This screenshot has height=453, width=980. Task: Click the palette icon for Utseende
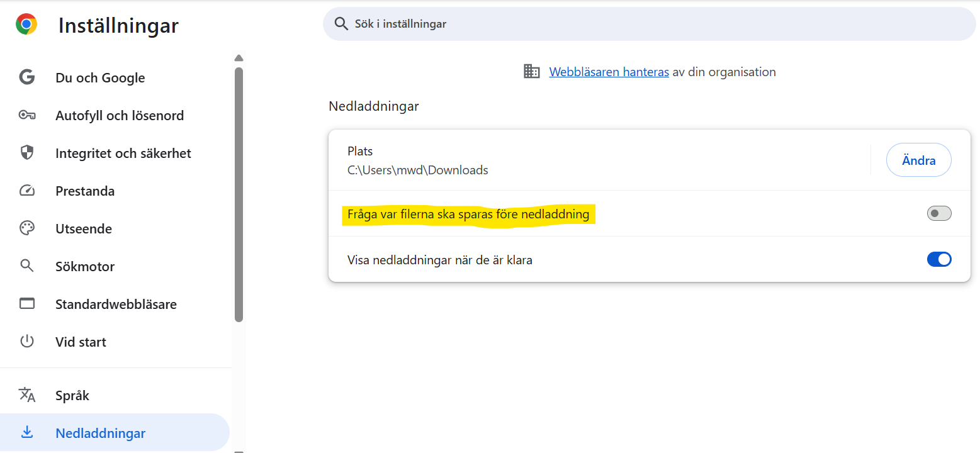(27, 228)
